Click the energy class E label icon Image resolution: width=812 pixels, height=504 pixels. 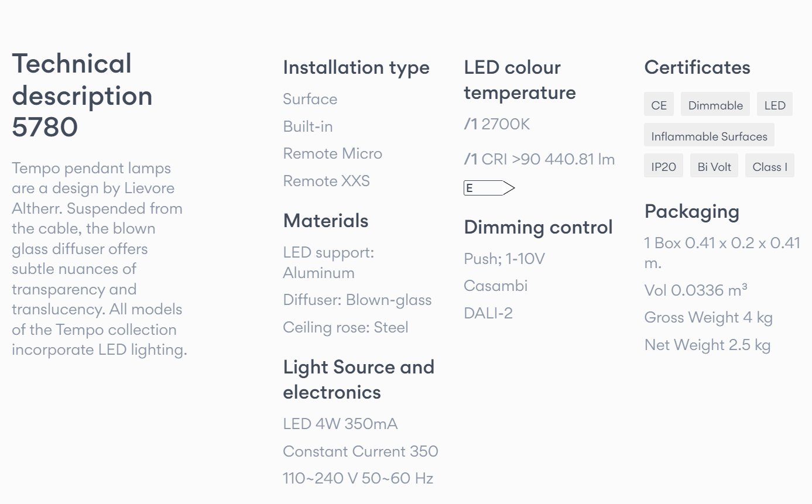[x=489, y=188]
